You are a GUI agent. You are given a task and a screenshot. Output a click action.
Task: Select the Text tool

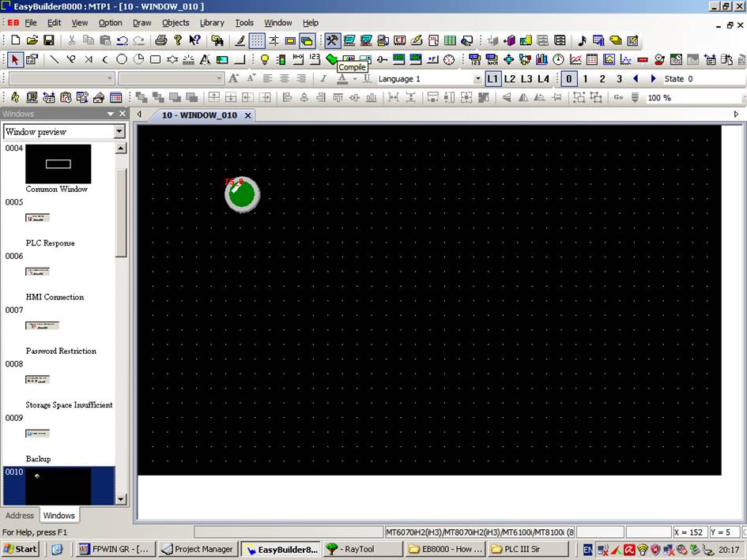point(205,59)
